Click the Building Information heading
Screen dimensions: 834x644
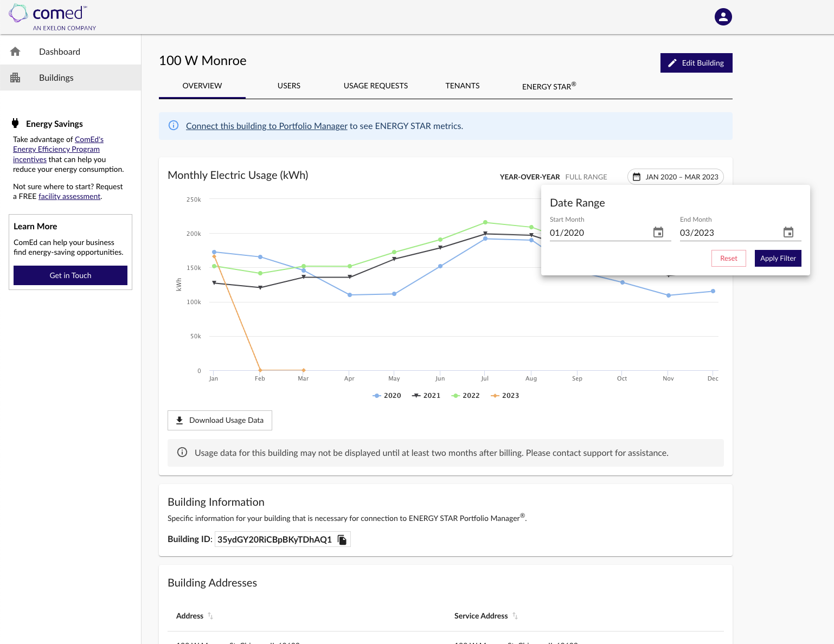click(x=216, y=502)
